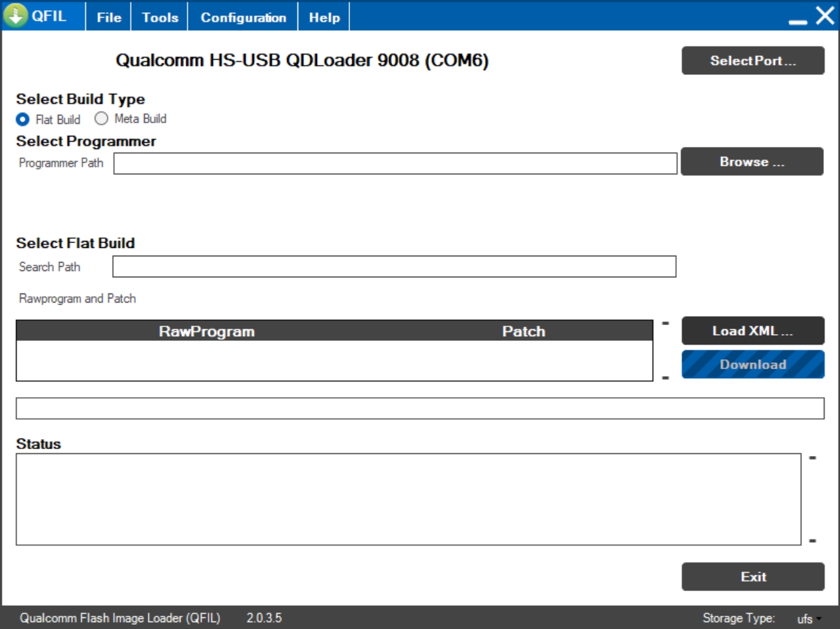
Task: Open the Help menu
Action: (324, 18)
